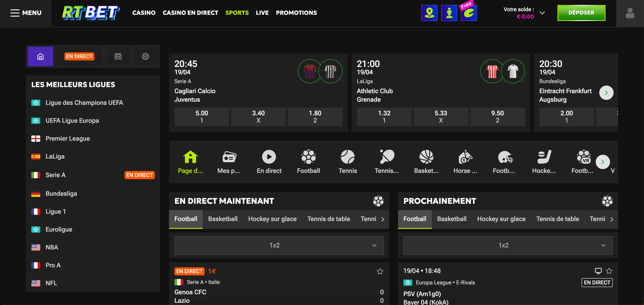The width and height of the screenshot is (644, 305).
Task: Bet on Cagliari Calcio win at 5.00
Action: pyautogui.click(x=201, y=117)
